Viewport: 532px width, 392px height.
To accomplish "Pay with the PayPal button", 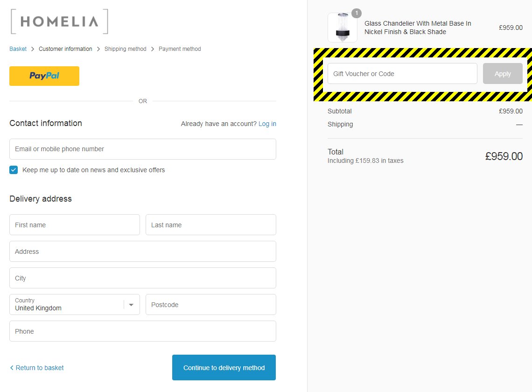I will tap(44, 76).
